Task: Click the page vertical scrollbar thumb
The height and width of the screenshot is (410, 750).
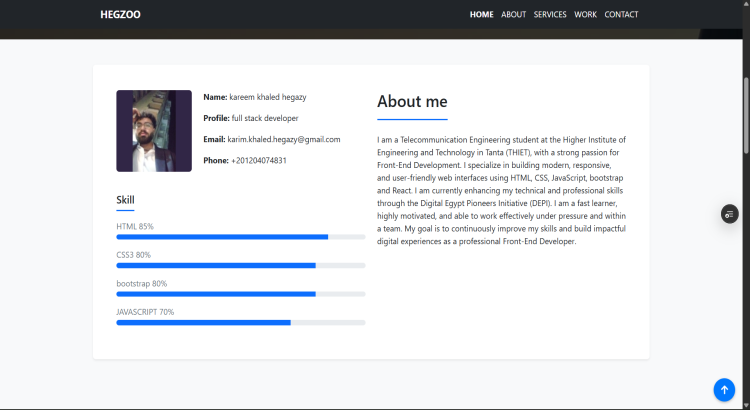Action: pyautogui.click(x=746, y=115)
